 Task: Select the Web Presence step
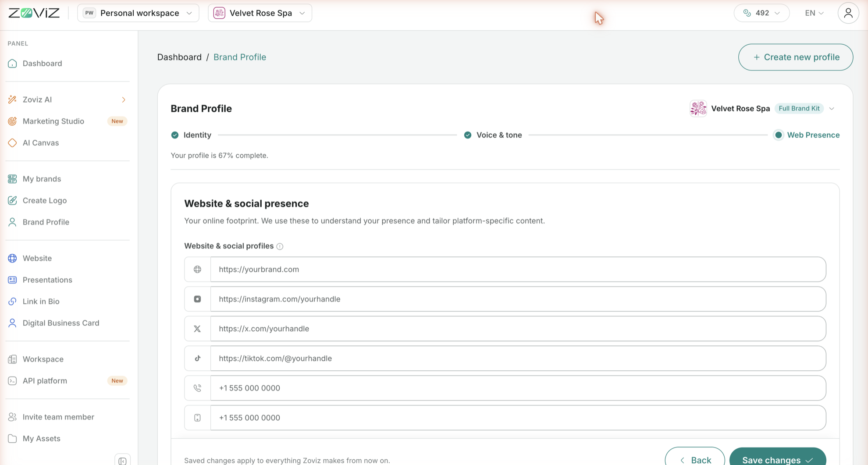click(807, 135)
